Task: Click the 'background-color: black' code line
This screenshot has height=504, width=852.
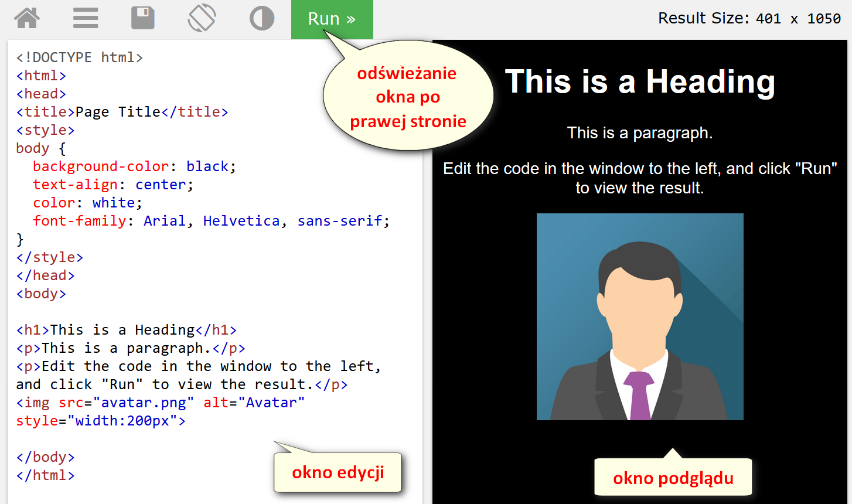Action: coord(134,166)
